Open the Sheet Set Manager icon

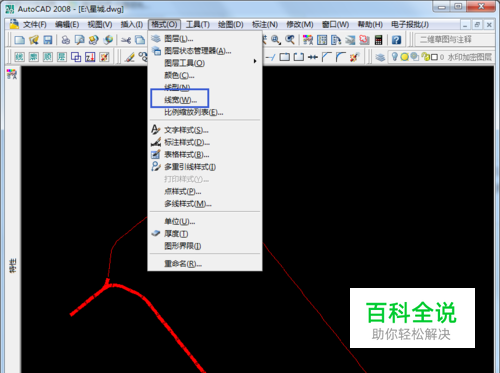(x=350, y=40)
